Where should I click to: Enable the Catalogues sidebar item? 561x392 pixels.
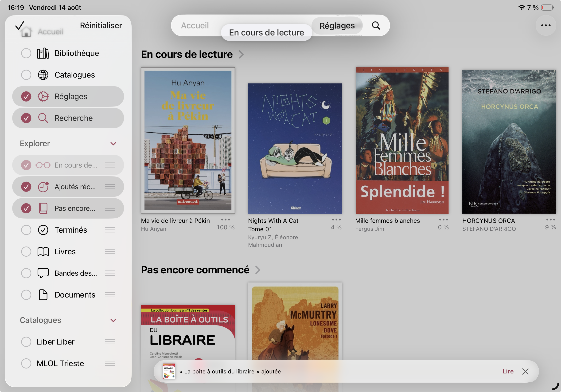click(26, 75)
